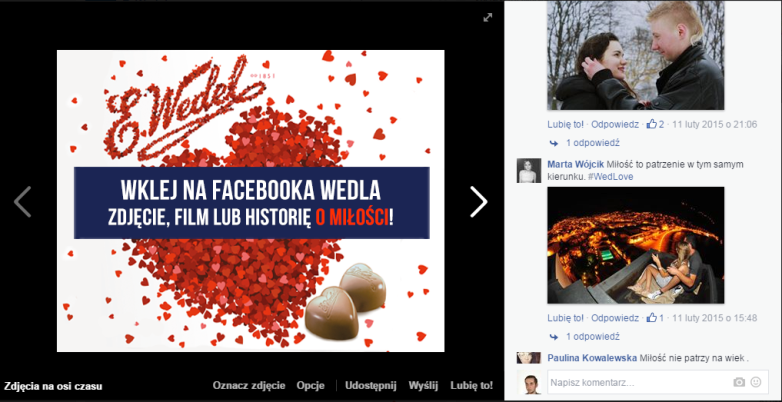
Task: Open fullscreen with the expand arrows icon
Action: [x=488, y=17]
